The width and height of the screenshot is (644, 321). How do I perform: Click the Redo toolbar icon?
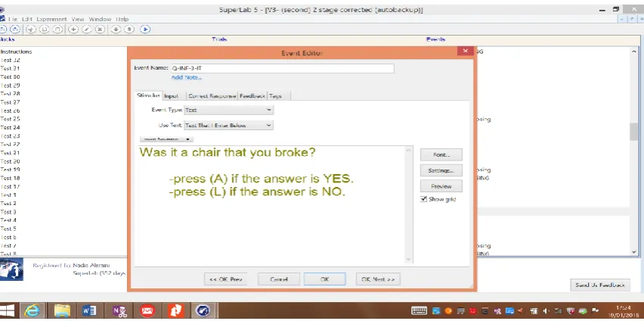(x=15, y=30)
